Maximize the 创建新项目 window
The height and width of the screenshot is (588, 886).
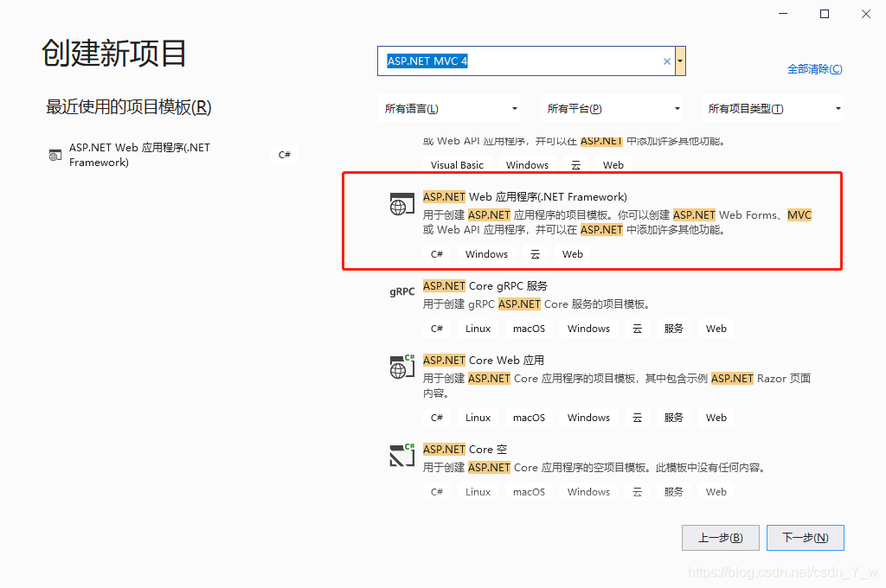(x=825, y=14)
